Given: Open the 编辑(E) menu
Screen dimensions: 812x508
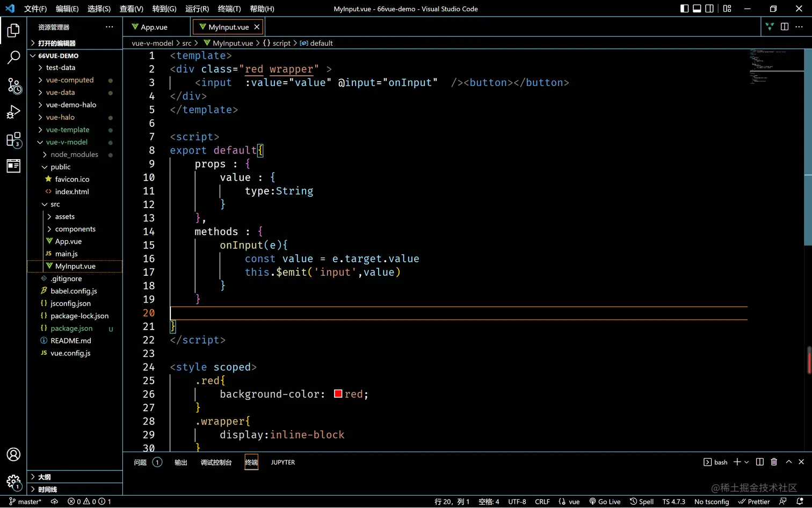Looking at the screenshot, I should (x=67, y=9).
